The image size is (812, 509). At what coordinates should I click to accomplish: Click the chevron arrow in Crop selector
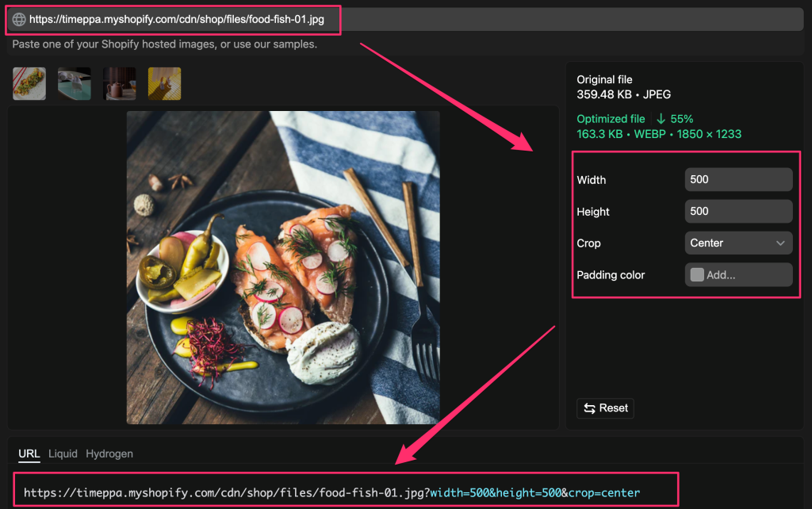coord(780,243)
